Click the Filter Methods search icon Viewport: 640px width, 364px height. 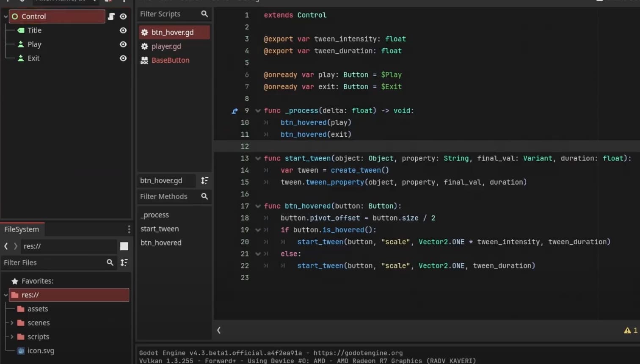point(204,196)
